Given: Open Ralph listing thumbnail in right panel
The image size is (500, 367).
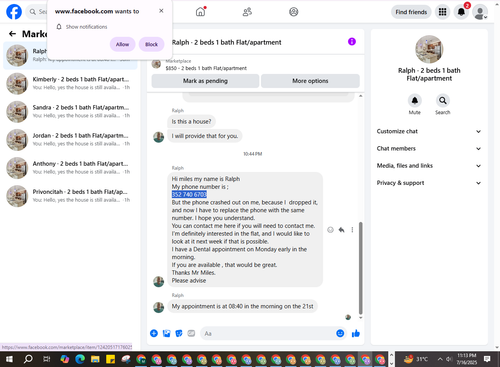Looking at the screenshot, I should pyautogui.click(x=429, y=49).
